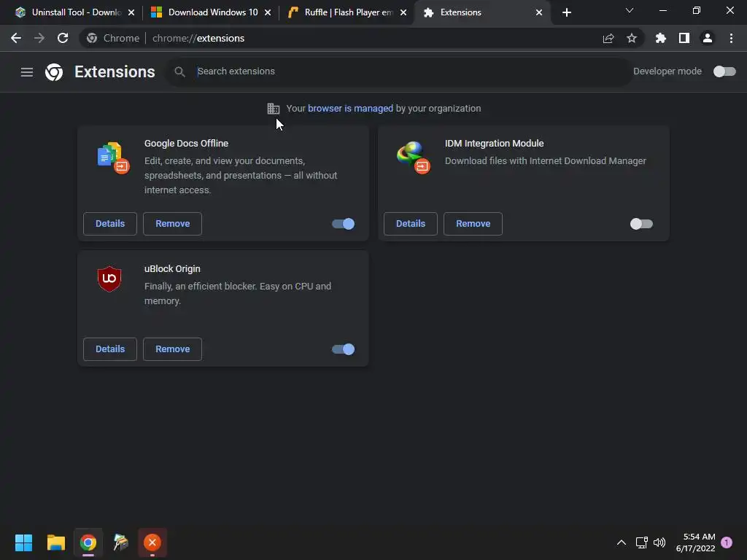
Task: Click the managed organization building icon
Action: coord(273,109)
